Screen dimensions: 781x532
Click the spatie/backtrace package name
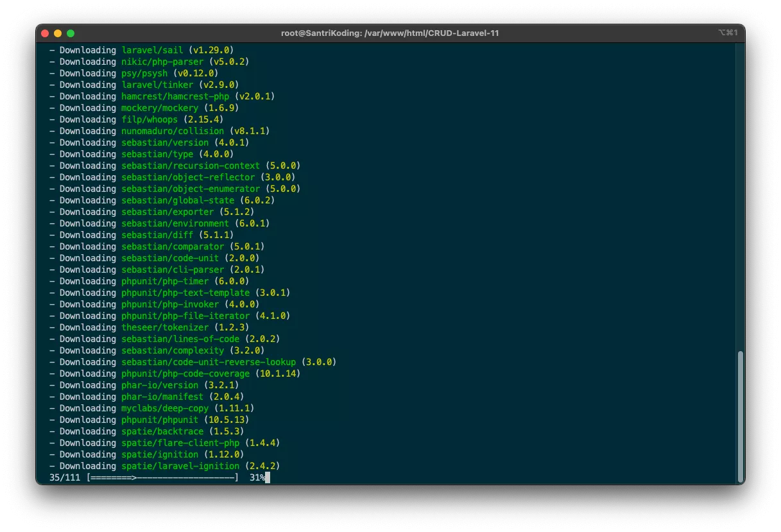(162, 431)
